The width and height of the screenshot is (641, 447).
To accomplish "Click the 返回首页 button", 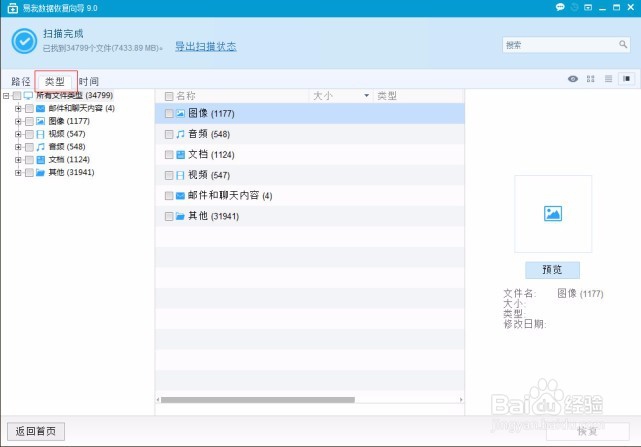I will [36, 431].
